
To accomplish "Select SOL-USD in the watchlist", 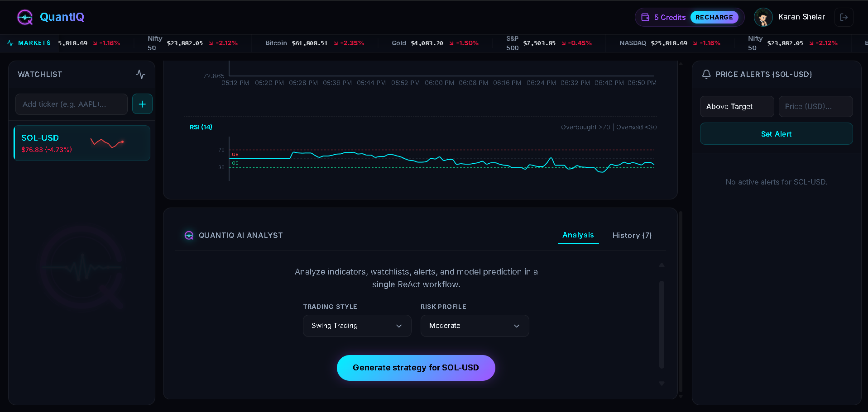I will tap(82, 143).
